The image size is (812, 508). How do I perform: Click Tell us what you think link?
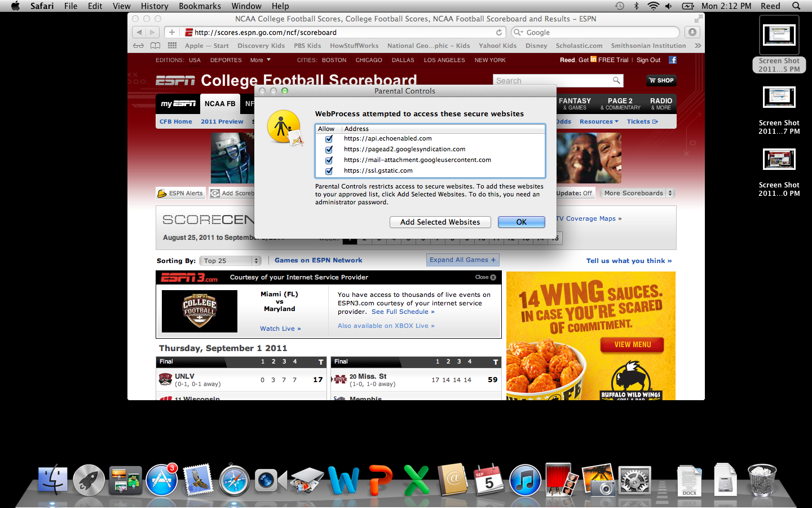pyautogui.click(x=629, y=261)
